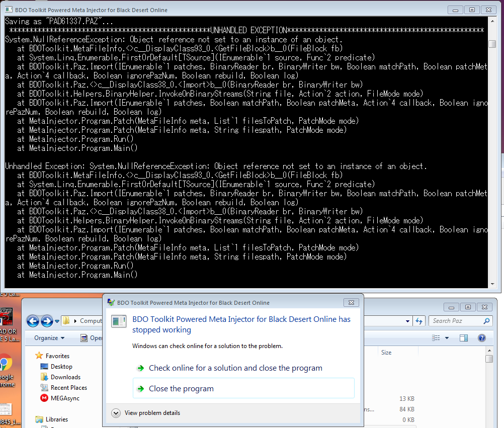504x428 pixels.
Task: Open MEGAsync in Favorites
Action: (64, 398)
